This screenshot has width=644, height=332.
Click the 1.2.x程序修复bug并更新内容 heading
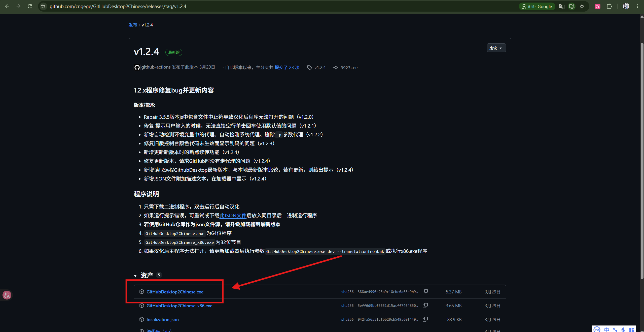pyautogui.click(x=174, y=90)
